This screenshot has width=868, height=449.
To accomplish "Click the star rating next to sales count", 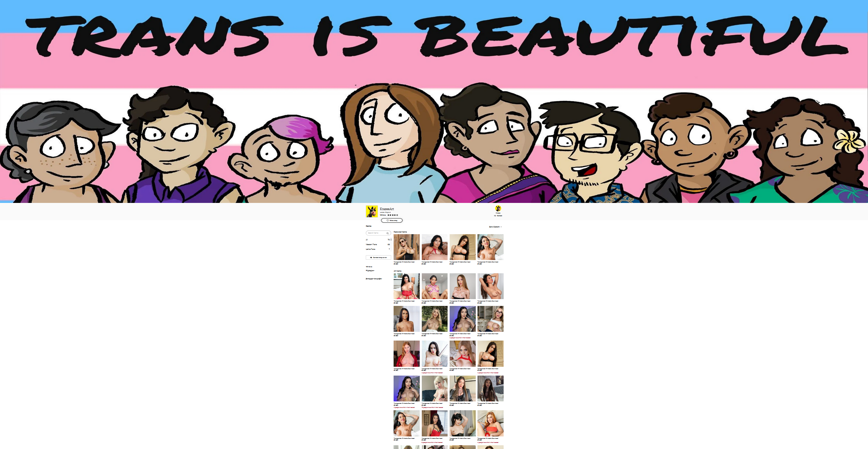I will (x=393, y=215).
